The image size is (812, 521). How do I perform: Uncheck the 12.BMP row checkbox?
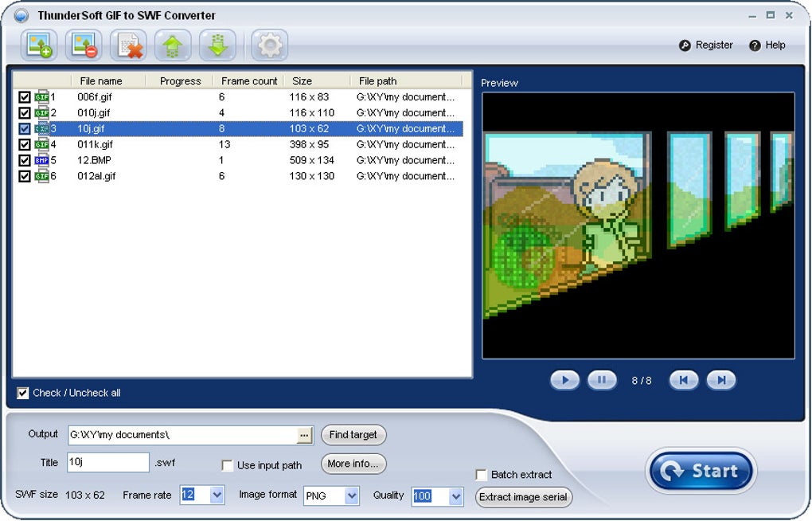tap(25, 160)
